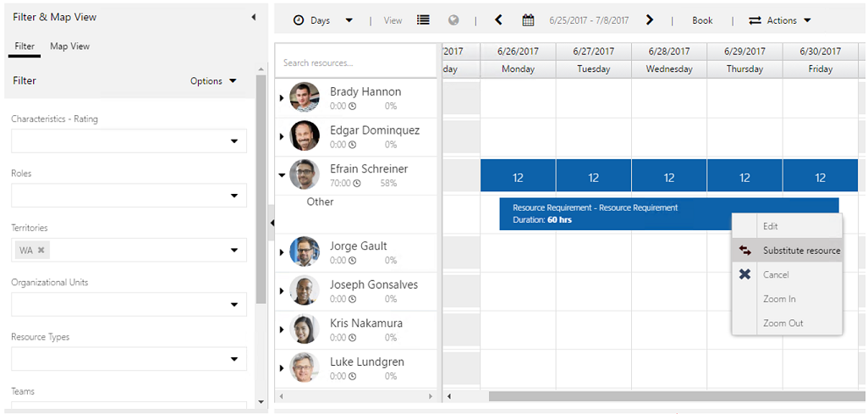The width and height of the screenshot is (868, 414).
Task: Click the globe map view icon
Action: 453,20
